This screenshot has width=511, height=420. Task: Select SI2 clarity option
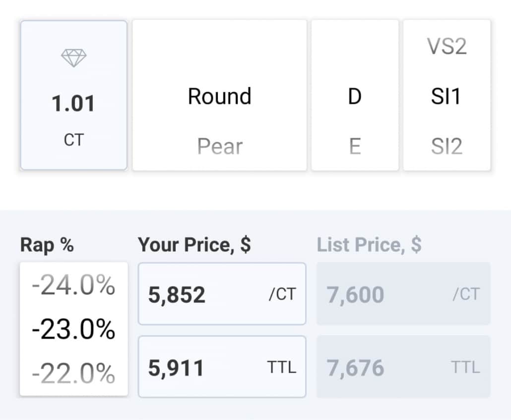point(447,146)
